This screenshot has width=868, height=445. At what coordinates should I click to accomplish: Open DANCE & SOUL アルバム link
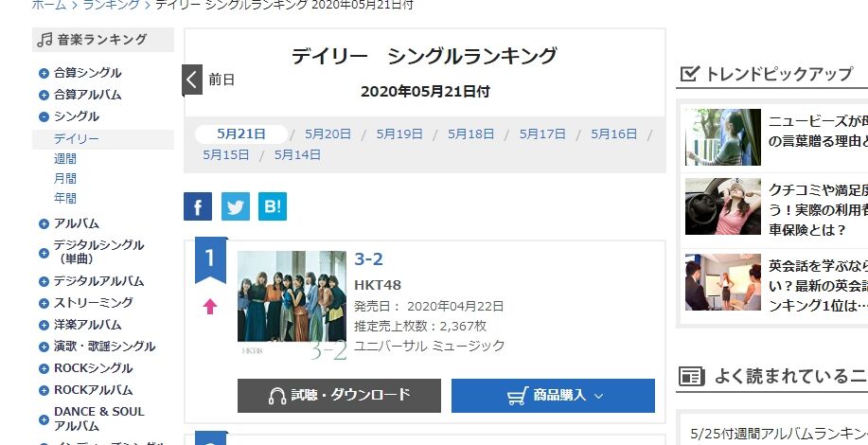(x=99, y=419)
